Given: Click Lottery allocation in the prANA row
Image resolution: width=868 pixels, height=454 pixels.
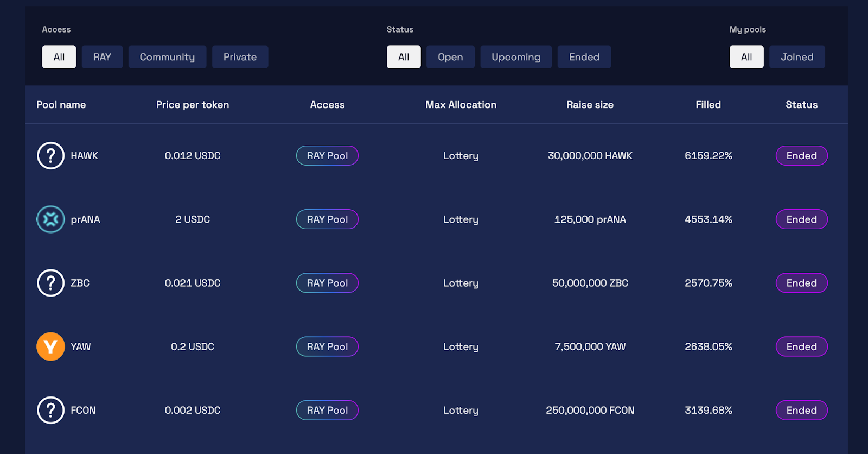Looking at the screenshot, I should coord(461,219).
